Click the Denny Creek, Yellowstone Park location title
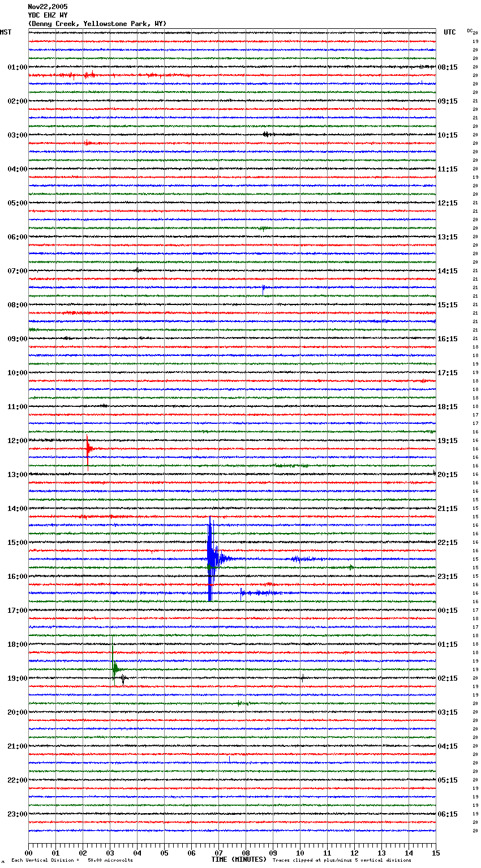The width and height of the screenshot is (481, 868). tap(97, 24)
